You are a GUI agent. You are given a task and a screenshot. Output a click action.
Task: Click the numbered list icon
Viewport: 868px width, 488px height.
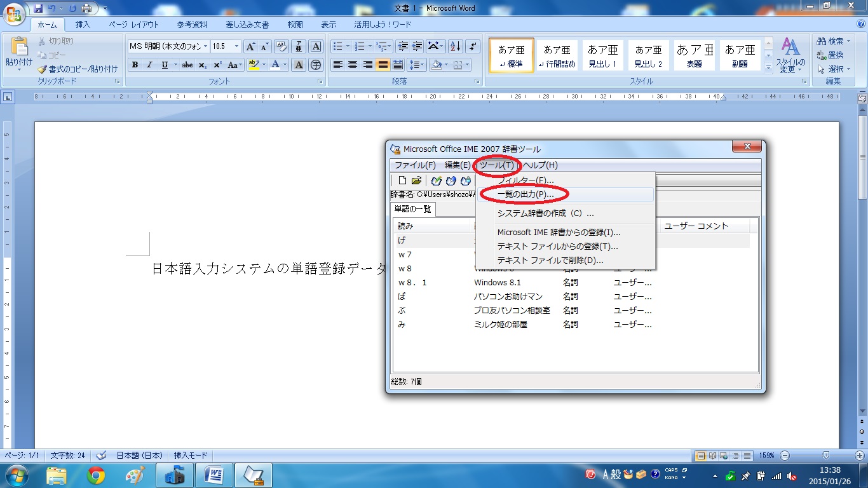(359, 46)
